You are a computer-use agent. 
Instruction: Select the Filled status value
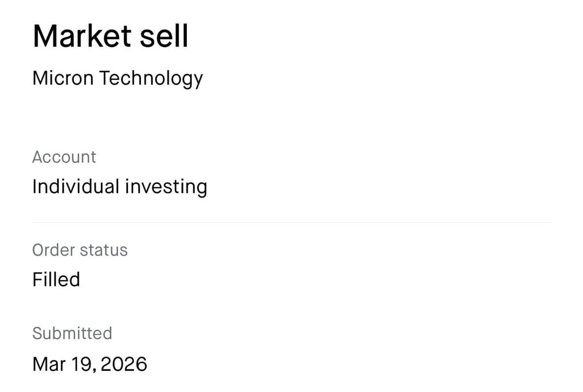click(56, 279)
